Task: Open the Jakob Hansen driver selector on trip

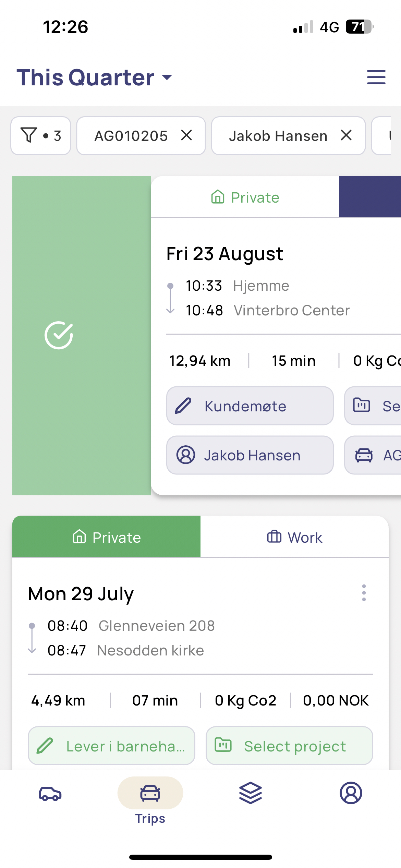Action: pos(250,455)
